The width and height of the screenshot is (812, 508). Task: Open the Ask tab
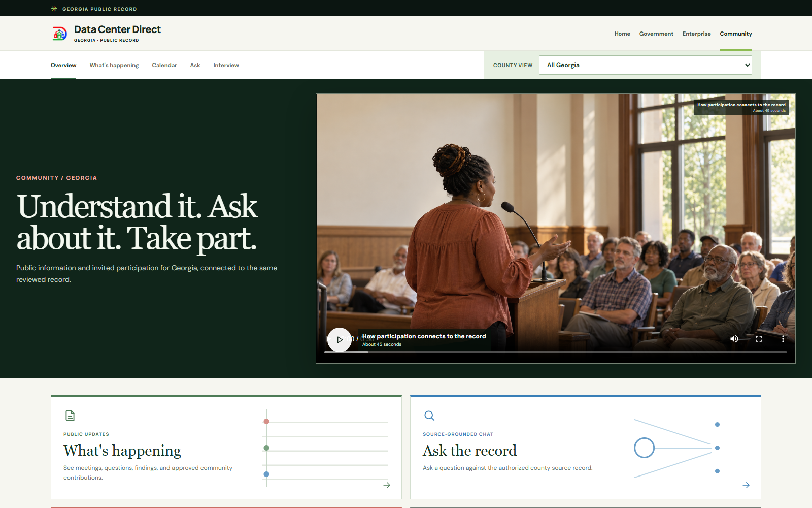[x=195, y=65]
